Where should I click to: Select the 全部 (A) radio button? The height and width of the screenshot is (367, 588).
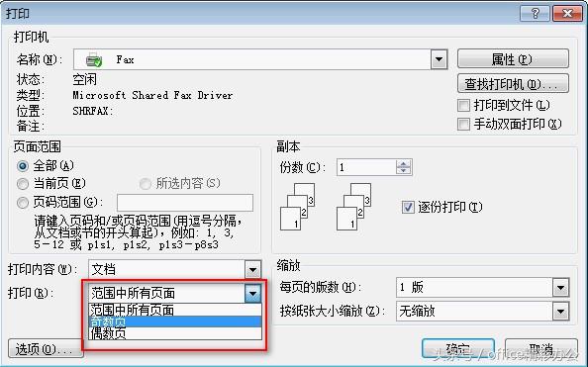pos(23,165)
